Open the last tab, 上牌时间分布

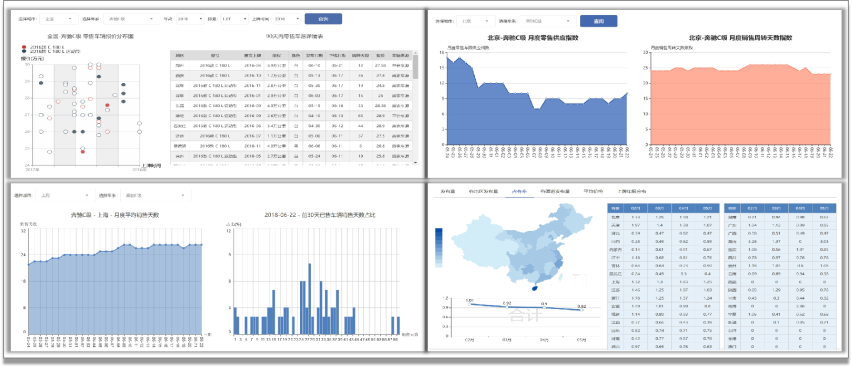[632, 192]
